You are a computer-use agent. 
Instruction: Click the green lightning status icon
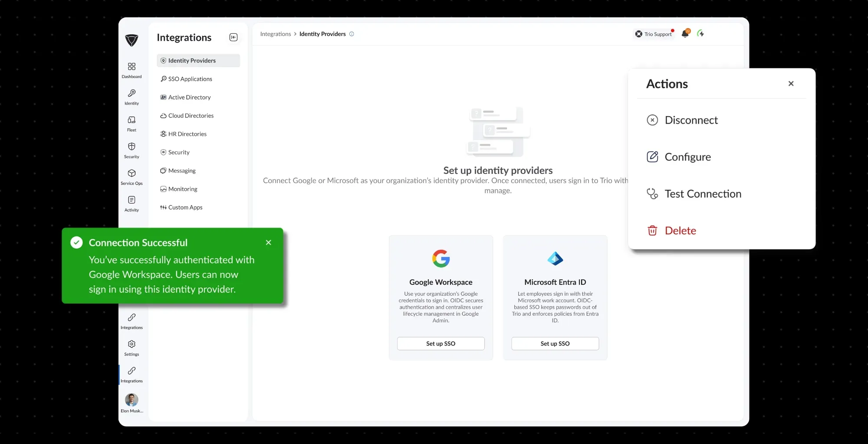point(700,33)
